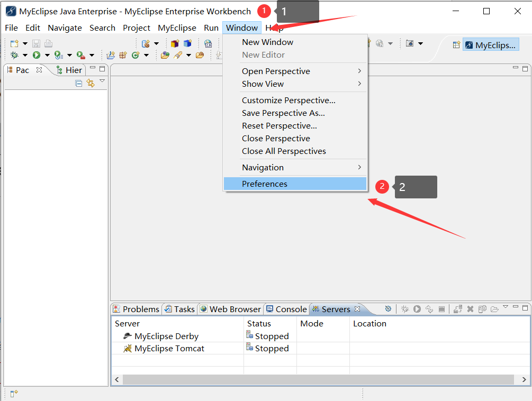Switch to the Tasks tab
532x401 pixels.
pyautogui.click(x=180, y=309)
